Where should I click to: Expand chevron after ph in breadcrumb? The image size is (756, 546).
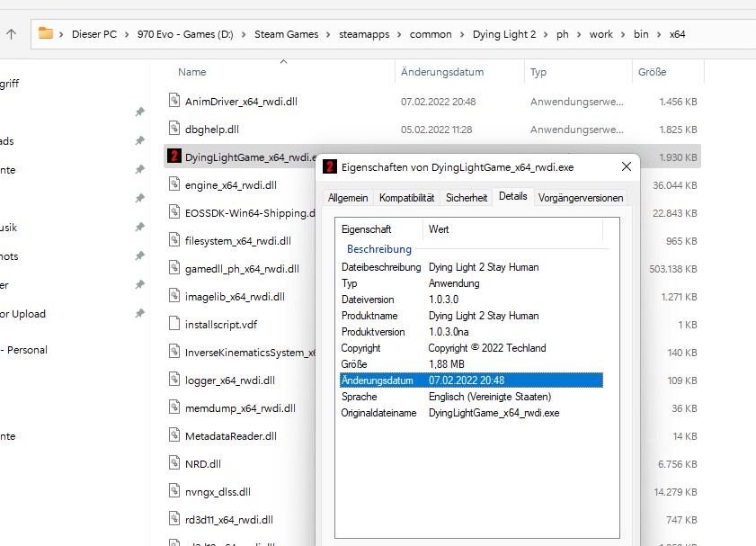pos(579,34)
